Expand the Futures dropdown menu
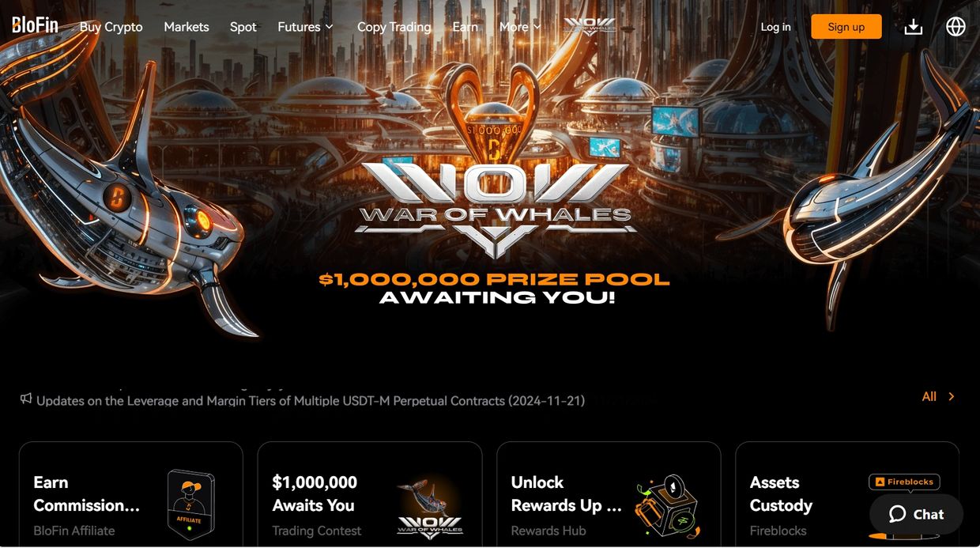Viewport: 980px width, 548px height. pyautogui.click(x=305, y=27)
